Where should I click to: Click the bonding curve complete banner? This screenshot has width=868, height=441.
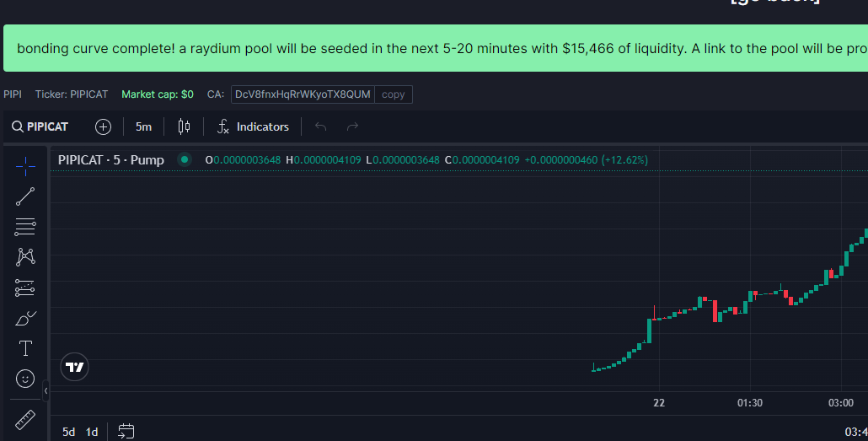pyautogui.click(x=436, y=48)
